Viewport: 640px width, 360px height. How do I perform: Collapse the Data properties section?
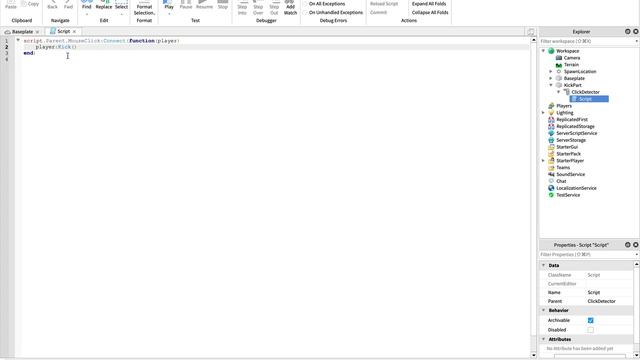click(543, 265)
